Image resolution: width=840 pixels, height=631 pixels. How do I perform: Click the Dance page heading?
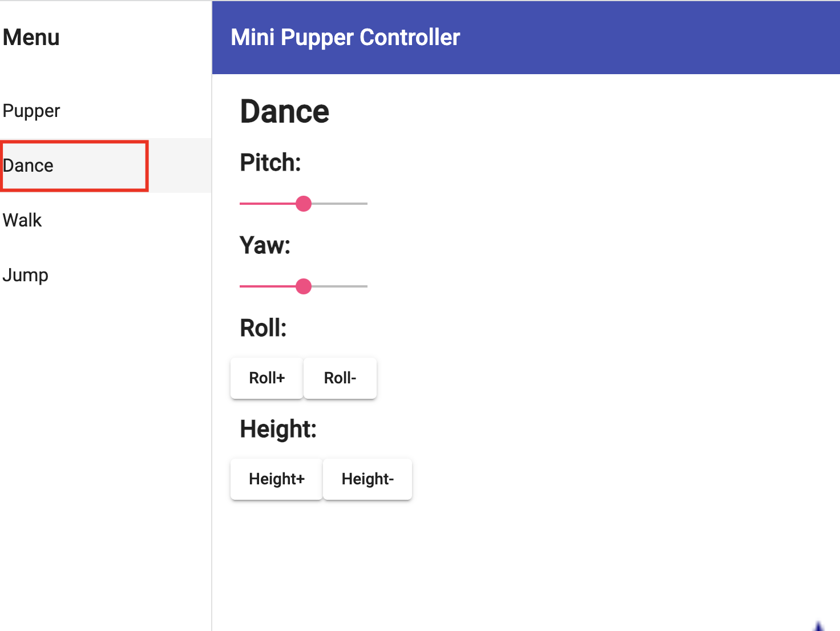(x=285, y=111)
